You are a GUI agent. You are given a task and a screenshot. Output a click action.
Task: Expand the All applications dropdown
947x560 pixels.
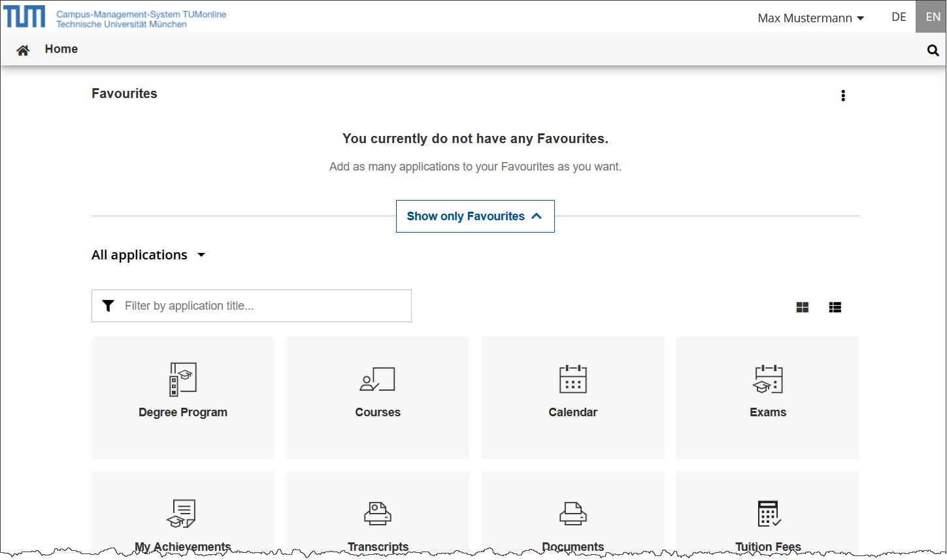pos(148,255)
